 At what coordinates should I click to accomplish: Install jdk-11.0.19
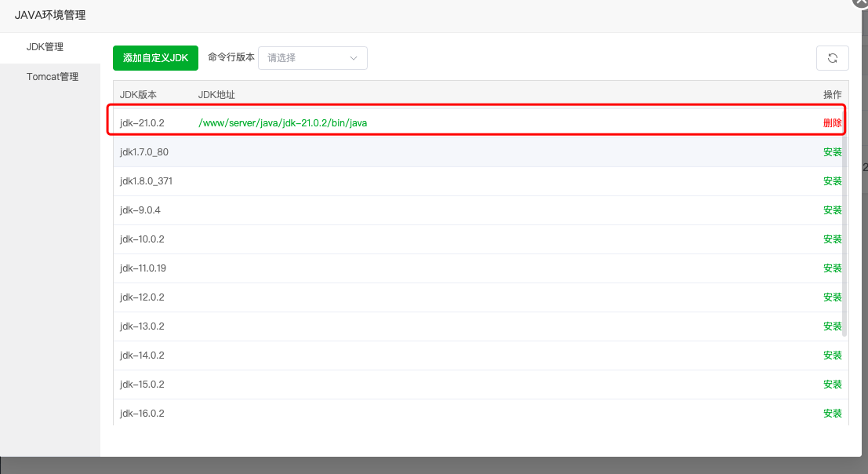(832, 268)
